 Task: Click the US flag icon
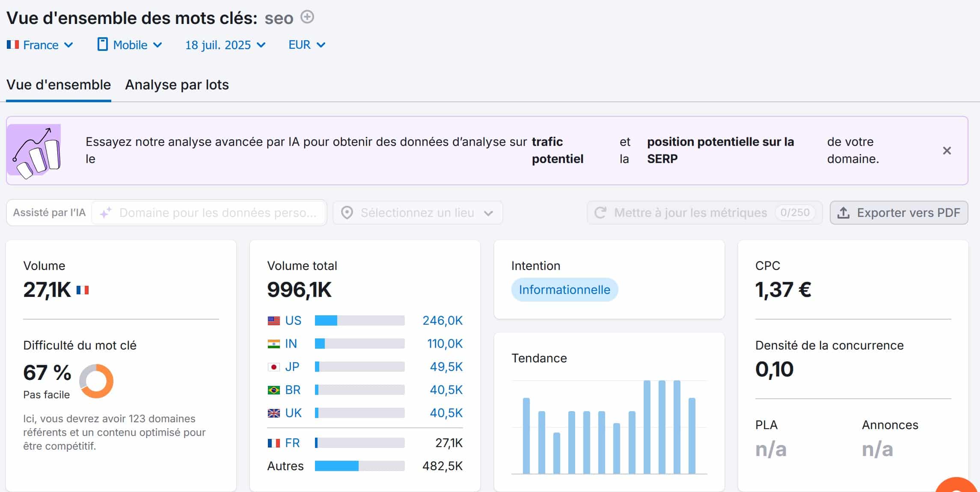tap(274, 320)
